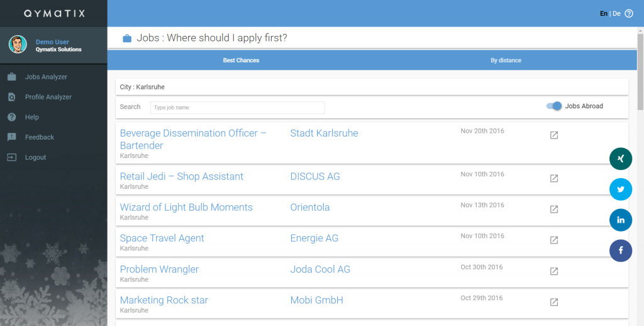
Task: Share via the Xing round button
Action: 621,159
